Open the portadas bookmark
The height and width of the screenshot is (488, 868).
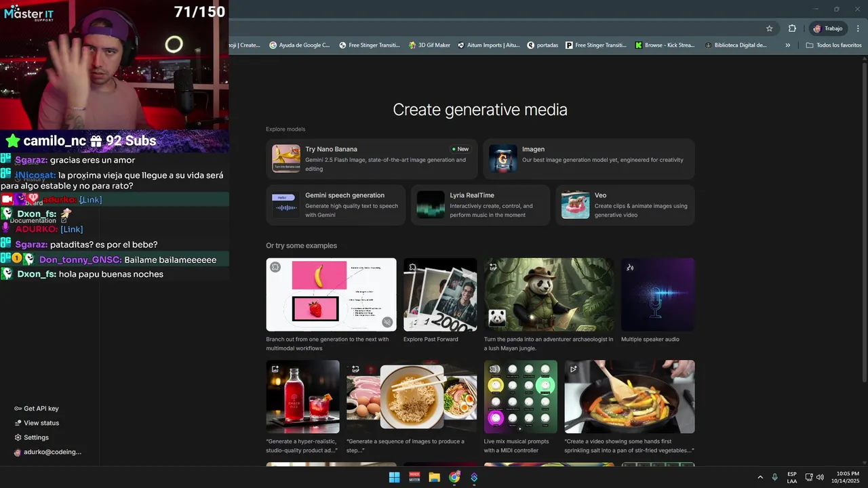click(x=542, y=45)
